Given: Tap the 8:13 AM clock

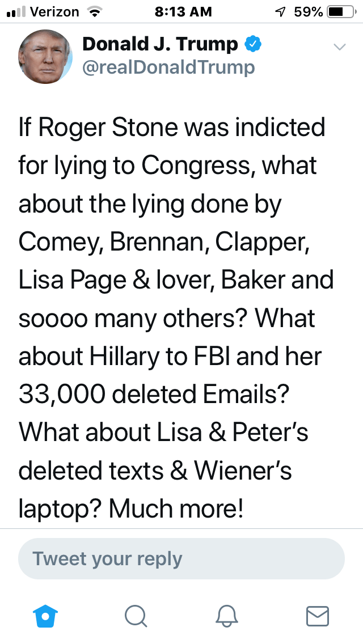Looking at the screenshot, I should (183, 12).
